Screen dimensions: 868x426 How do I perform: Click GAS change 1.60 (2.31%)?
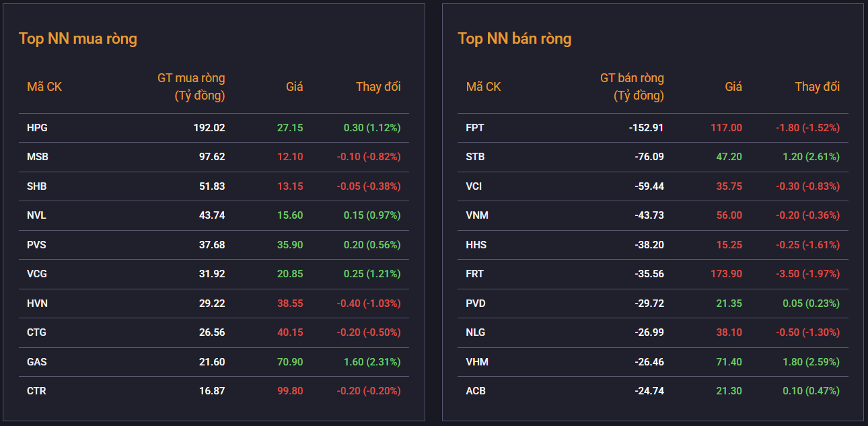tap(372, 362)
